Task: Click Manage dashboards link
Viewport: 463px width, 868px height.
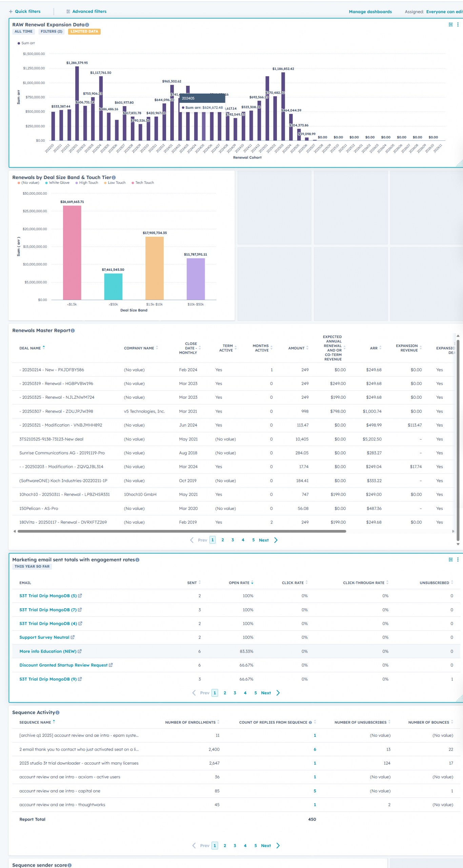Action: tap(370, 12)
